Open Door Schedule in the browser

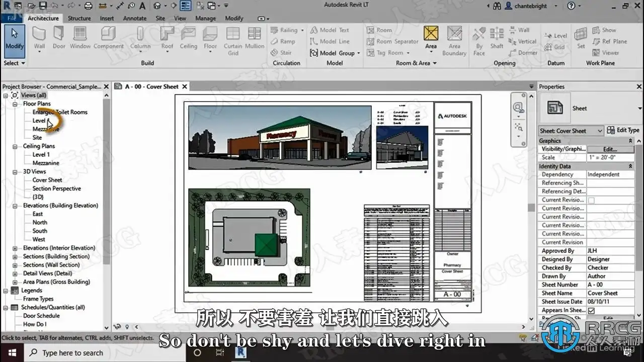click(41, 316)
